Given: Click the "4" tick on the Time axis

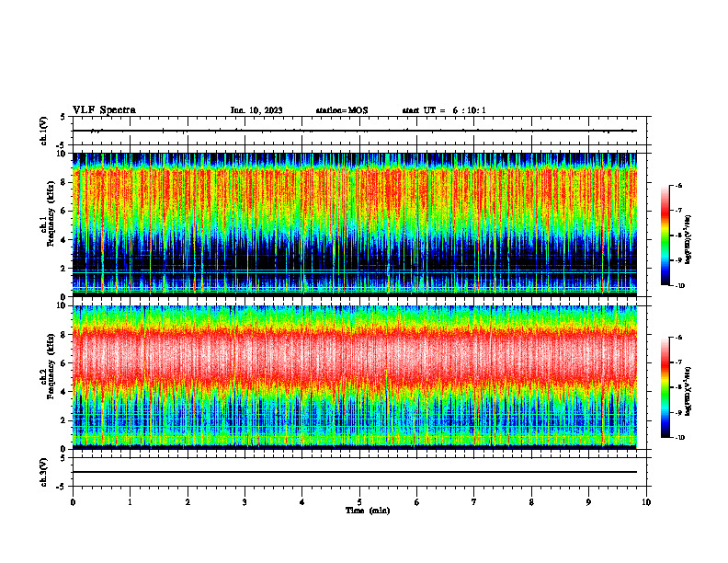Looking at the screenshot, I should point(302,502).
